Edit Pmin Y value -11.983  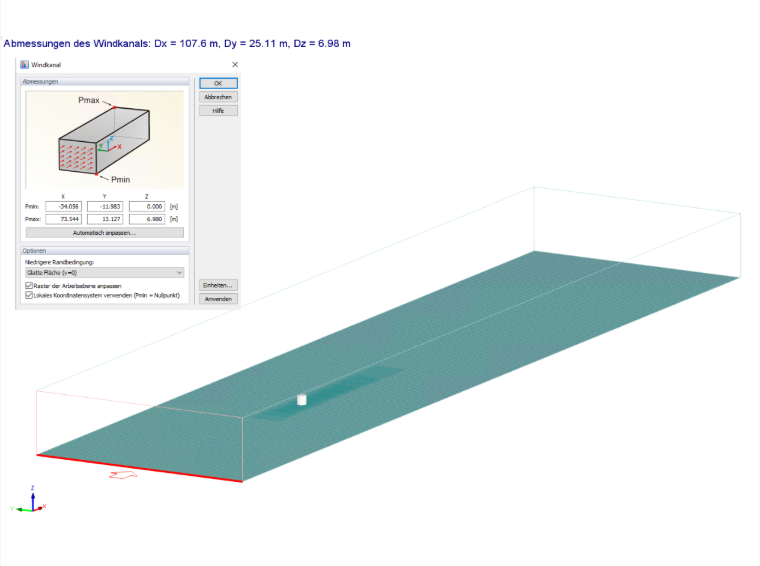[x=105, y=206]
